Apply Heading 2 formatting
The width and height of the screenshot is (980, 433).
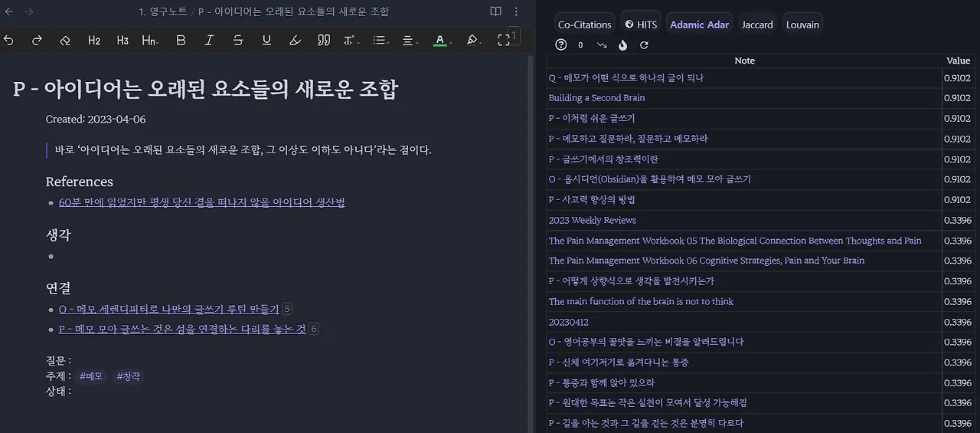point(94,40)
